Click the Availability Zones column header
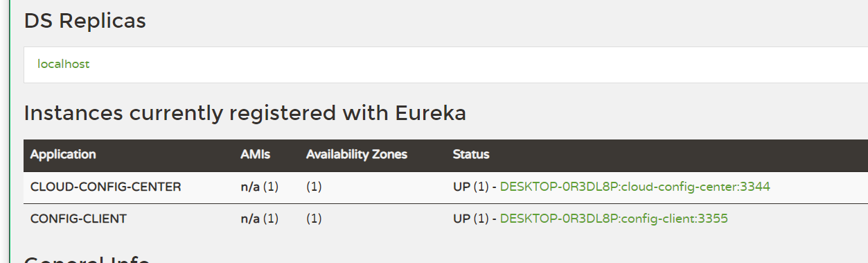Viewport: 868px width, 263px height. (x=357, y=154)
